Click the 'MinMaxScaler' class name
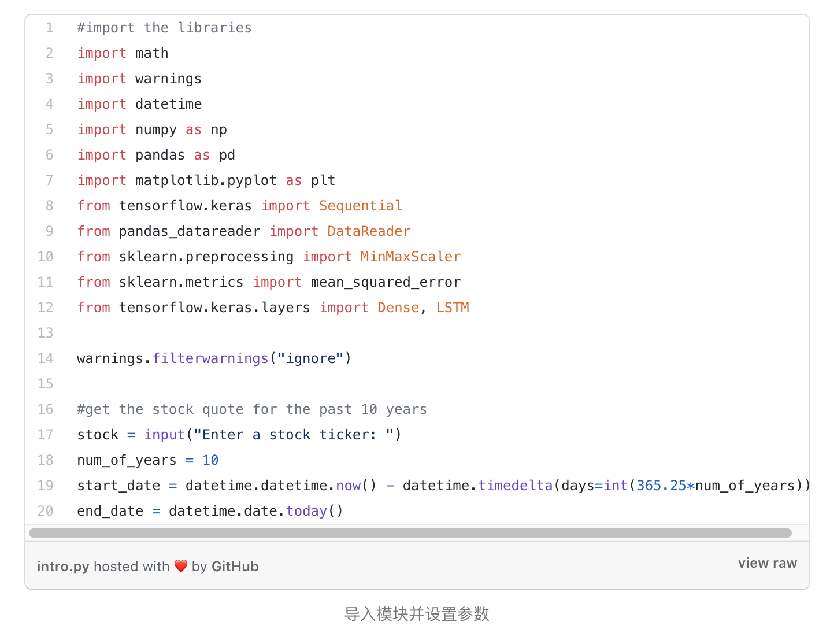Viewport: 830px width, 644px height. click(x=410, y=257)
